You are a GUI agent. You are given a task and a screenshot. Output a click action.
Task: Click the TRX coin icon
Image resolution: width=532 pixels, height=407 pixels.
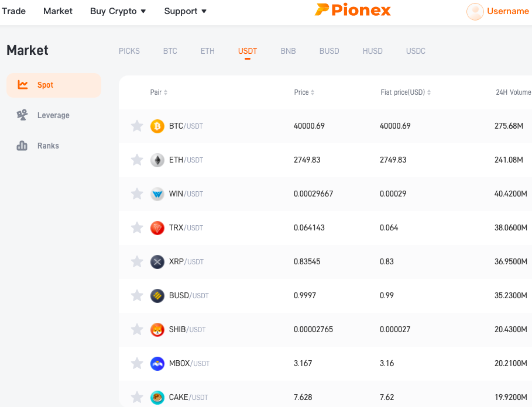tap(157, 227)
